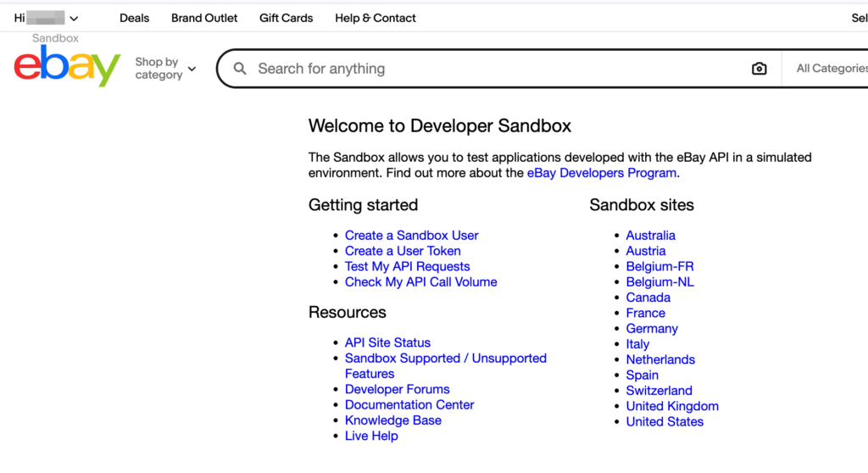This screenshot has height=473, width=868.
Task: Open the Documentation Center link
Action: coord(409,405)
